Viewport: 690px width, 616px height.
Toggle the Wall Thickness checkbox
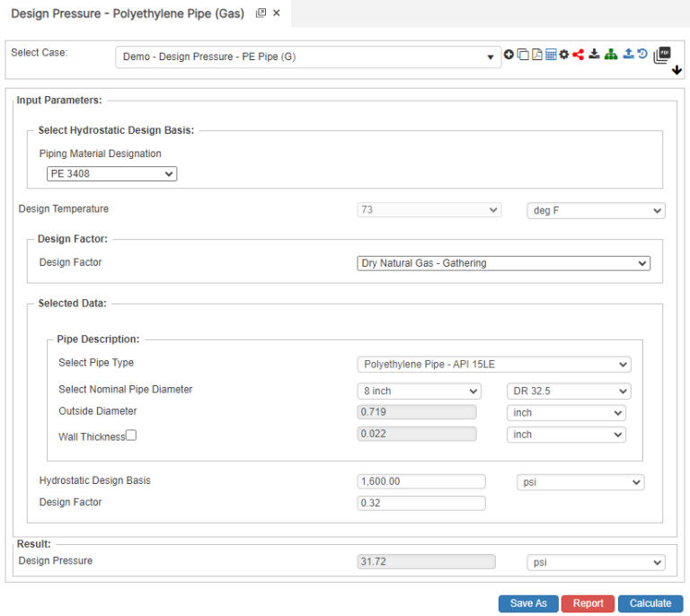pyautogui.click(x=131, y=436)
